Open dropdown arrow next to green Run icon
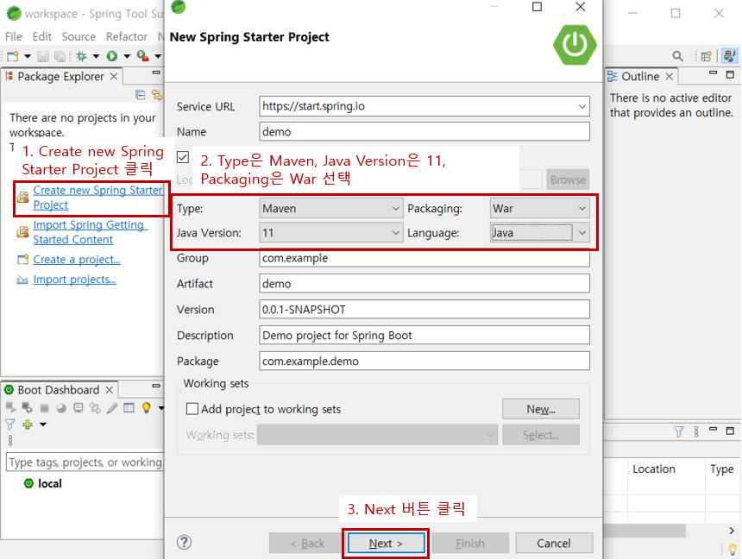The image size is (742, 560). pyautogui.click(x=127, y=57)
